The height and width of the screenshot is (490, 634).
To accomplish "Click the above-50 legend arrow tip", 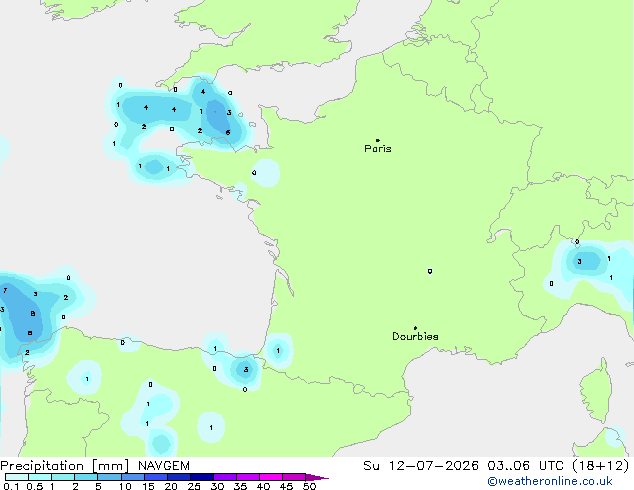I will 317,477.
